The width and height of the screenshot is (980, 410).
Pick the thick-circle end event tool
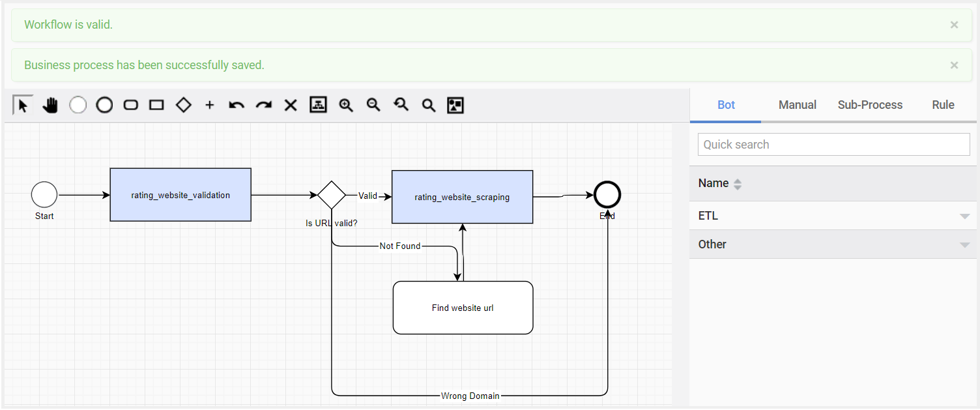[x=104, y=105]
